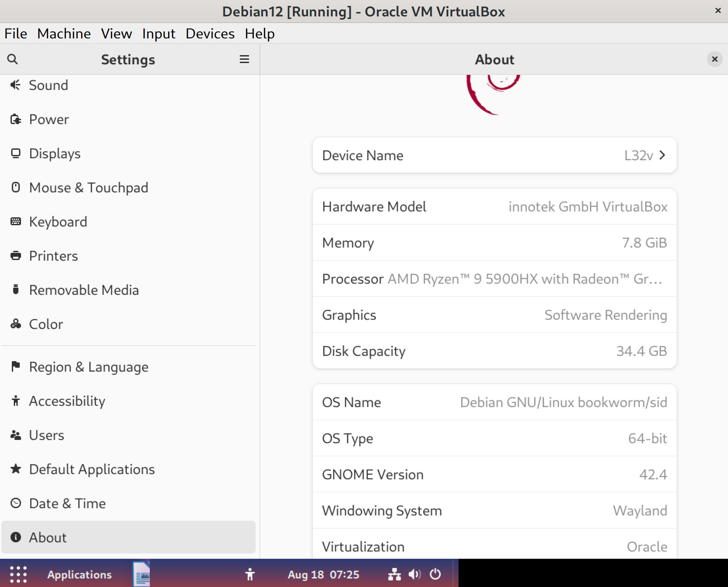728x587 pixels.
Task: Click the Users people icon
Action: (x=15, y=435)
